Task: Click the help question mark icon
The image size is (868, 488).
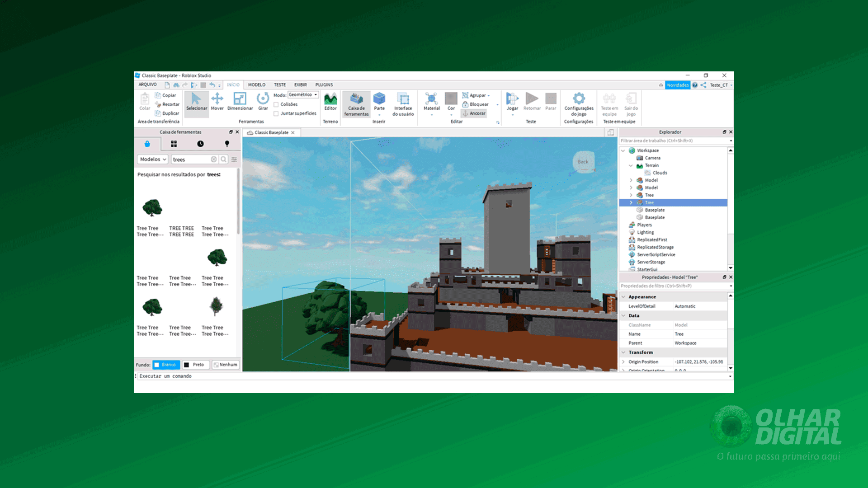Action: pos(695,85)
